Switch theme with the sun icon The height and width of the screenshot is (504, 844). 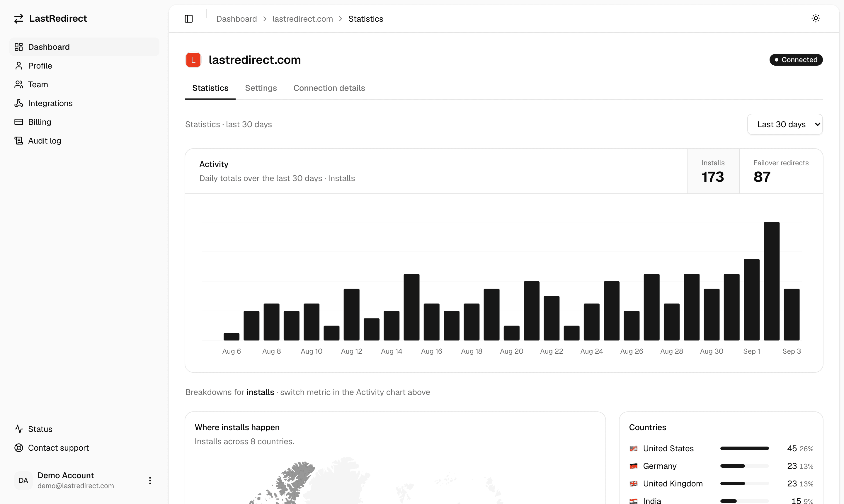[x=816, y=18]
